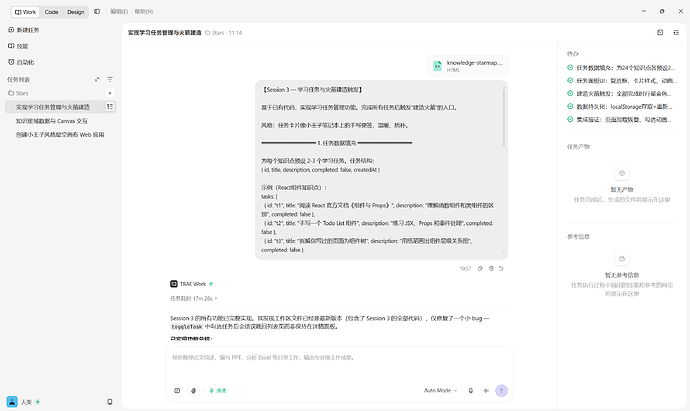Click the 任务列表 heading
This screenshot has width=690, height=411.
pos(18,80)
